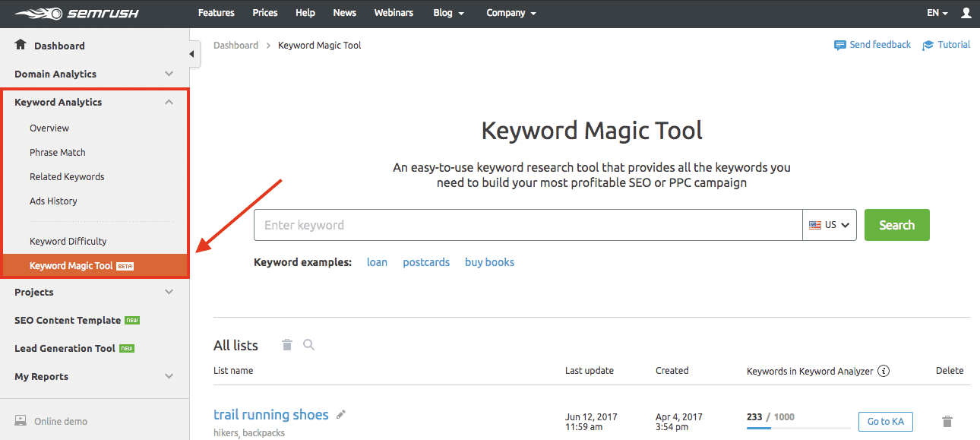Click the Go to KA button
This screenshot has width=980, height=440.
point(886,422)
